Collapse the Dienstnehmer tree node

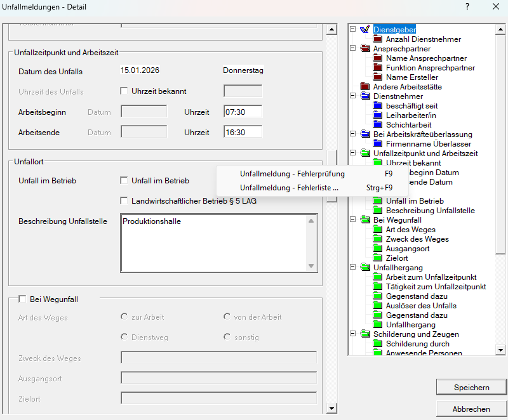353,96
